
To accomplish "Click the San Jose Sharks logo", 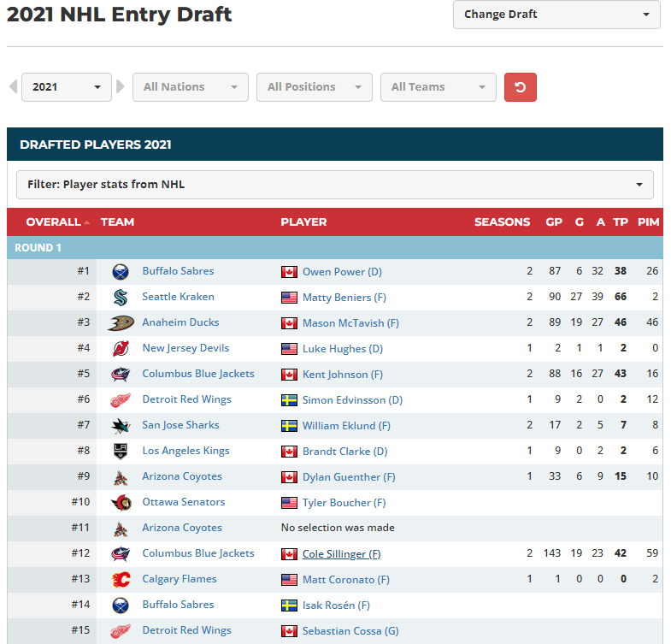I will click(x=121, y=425).
